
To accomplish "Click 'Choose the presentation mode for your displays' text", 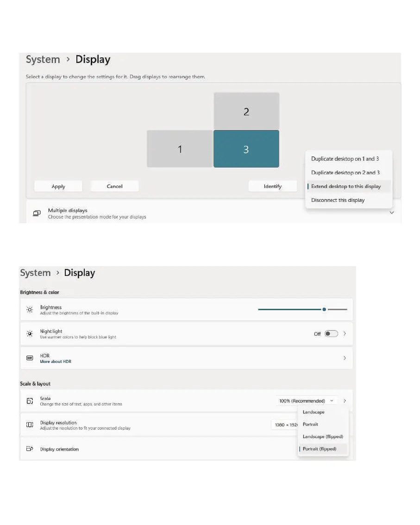I will [97, 217].
